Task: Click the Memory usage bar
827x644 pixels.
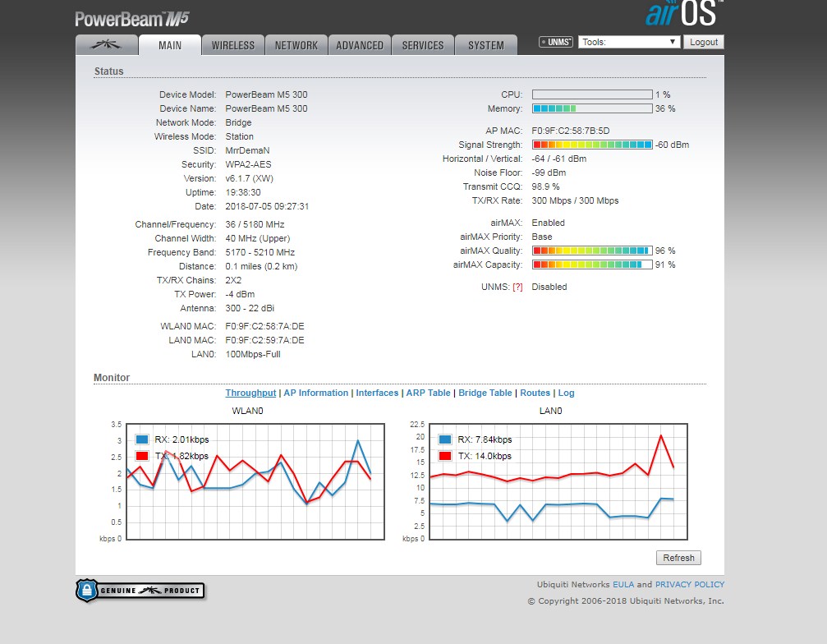Action: pyautogui.click(x=592, y=108)
